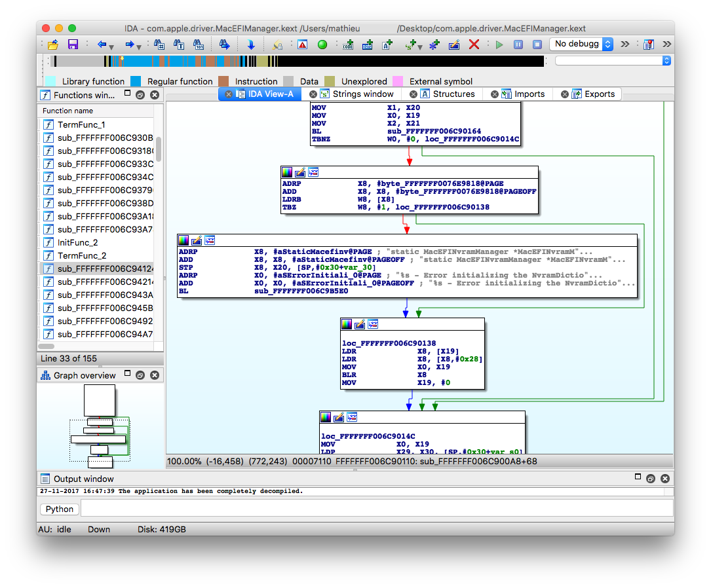The height and width of the screenshot is (588, 711).
Task: Click the edit pencil icon on ADRP byte node
Action: point(300,172)
